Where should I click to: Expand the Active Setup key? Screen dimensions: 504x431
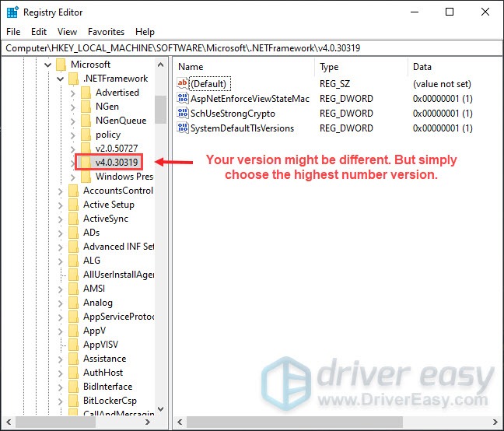(61, 205)
